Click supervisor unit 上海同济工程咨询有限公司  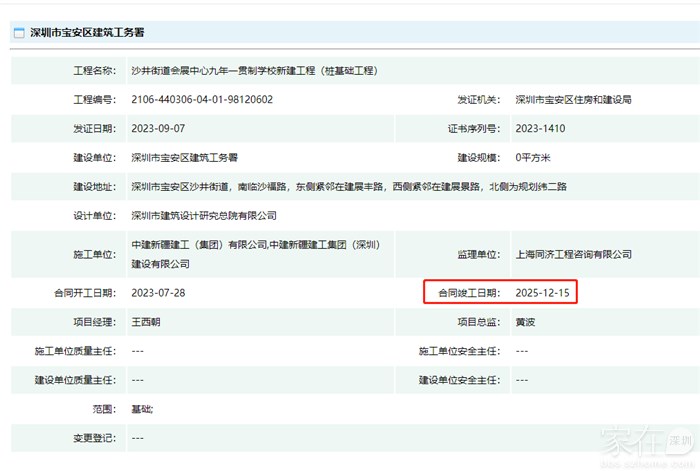573,254
